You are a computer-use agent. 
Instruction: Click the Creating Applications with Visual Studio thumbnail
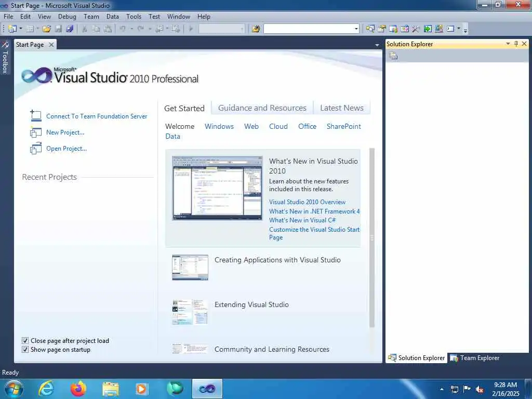190,268
